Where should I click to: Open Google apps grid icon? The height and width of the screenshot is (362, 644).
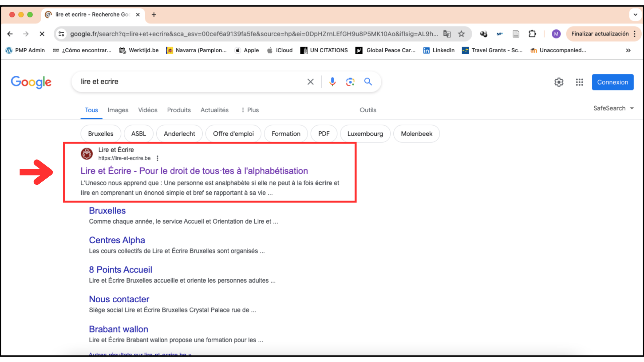click(579, 82)
